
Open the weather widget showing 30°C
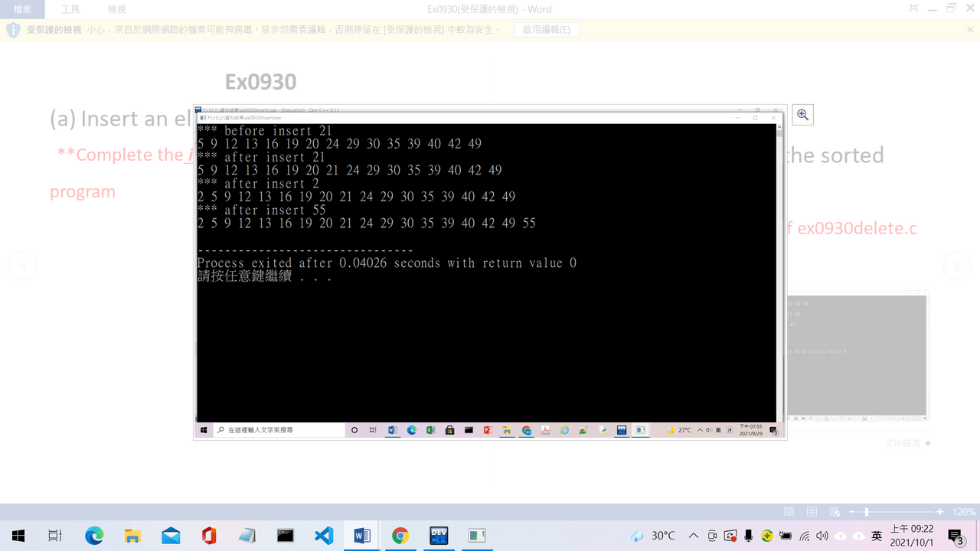tap(652, 536)
